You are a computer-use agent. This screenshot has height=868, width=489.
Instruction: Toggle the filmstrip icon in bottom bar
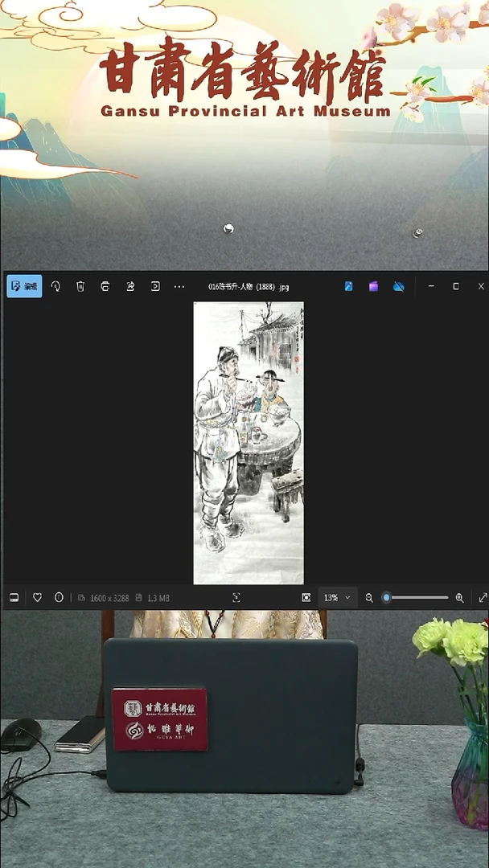tap(14, 597)
